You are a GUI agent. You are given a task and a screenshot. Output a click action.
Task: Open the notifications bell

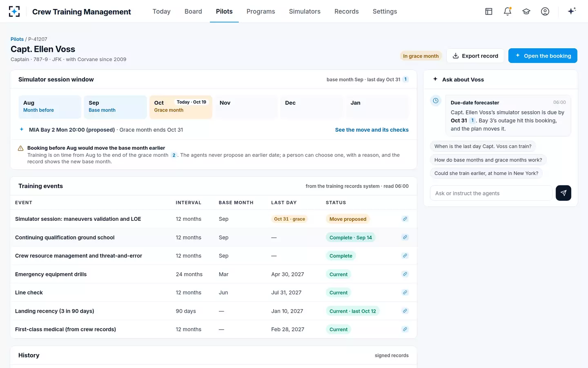pos(508,11)
